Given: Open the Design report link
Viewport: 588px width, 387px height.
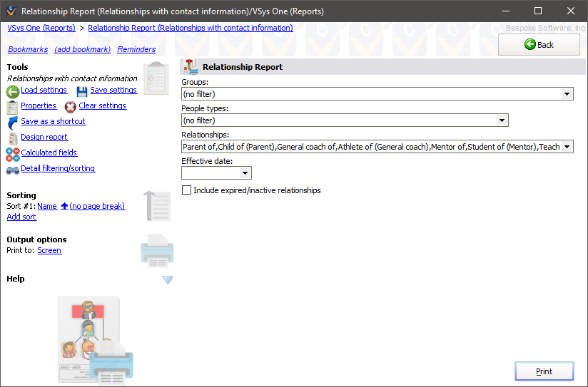Looking at the screenshot, I should tap(44, 137).
